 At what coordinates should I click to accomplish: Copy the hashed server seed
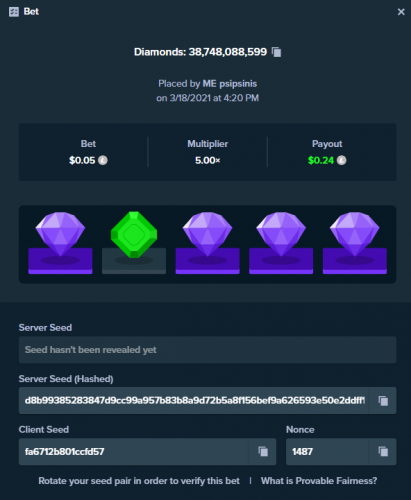point(383,400)
